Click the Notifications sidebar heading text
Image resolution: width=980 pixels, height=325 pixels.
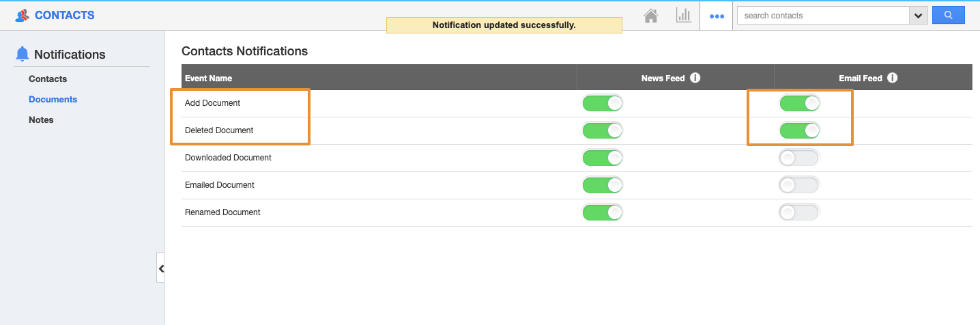pyautogui.click(x=70, y=55)
